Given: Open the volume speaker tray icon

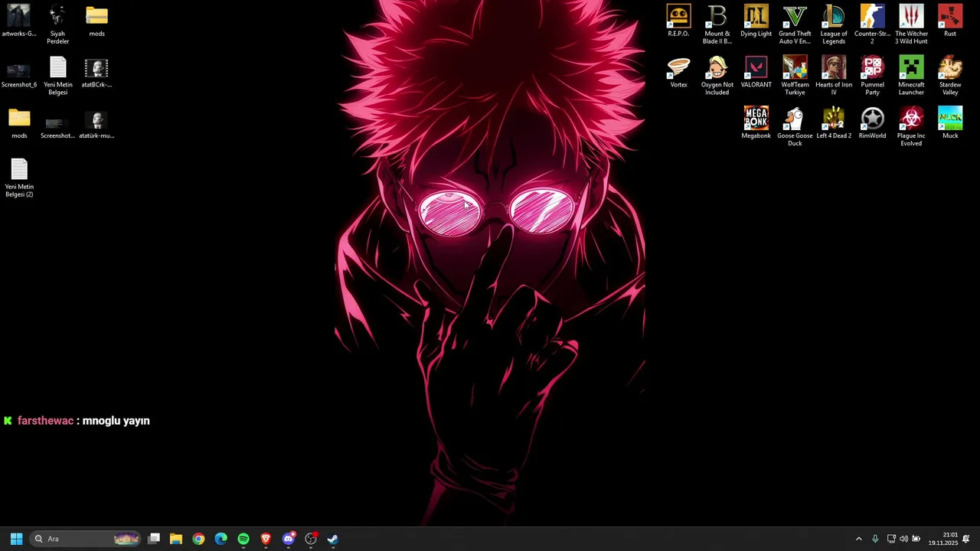Looking at the screenshot, I should click(903, 539).
